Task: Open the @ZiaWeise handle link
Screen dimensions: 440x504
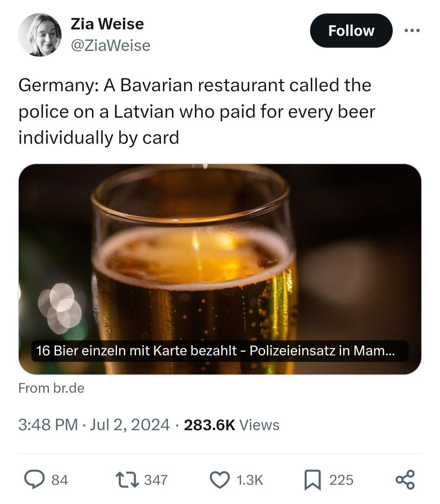Action: pos(110,46)
